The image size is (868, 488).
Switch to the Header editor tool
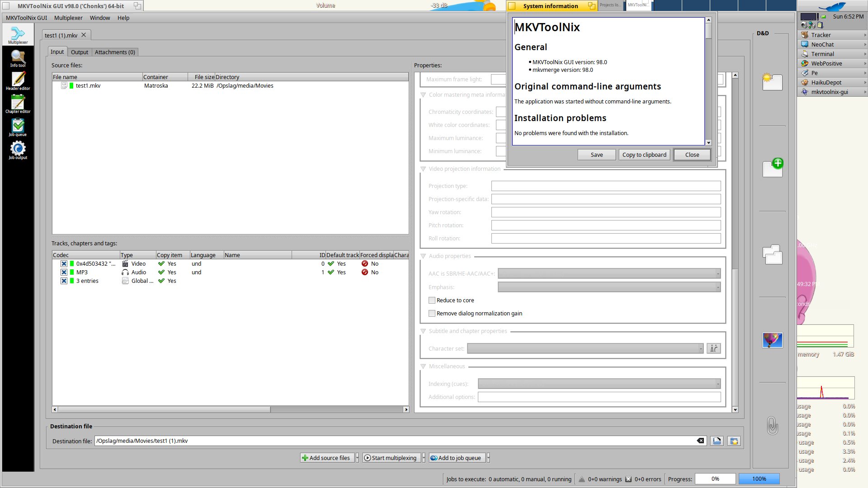click(18, 81)
